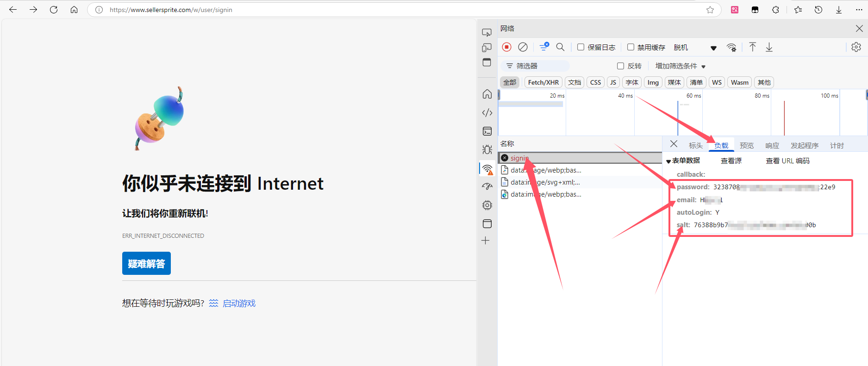Filter requests by CSS
The height and width of the screenshot is (366, 868).
point(595,82)
